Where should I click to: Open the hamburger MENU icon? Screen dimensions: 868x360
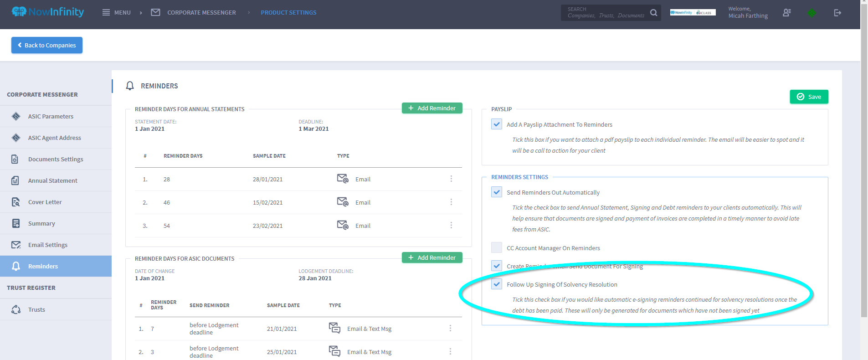point(106,12)
